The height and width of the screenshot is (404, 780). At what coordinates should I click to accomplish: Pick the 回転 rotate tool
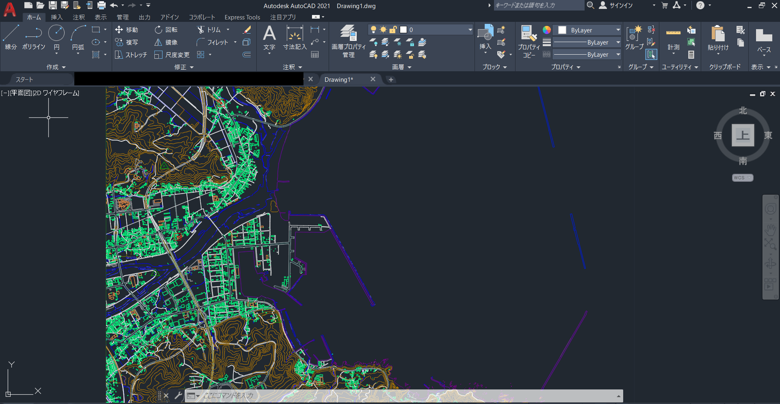point(166,30)
